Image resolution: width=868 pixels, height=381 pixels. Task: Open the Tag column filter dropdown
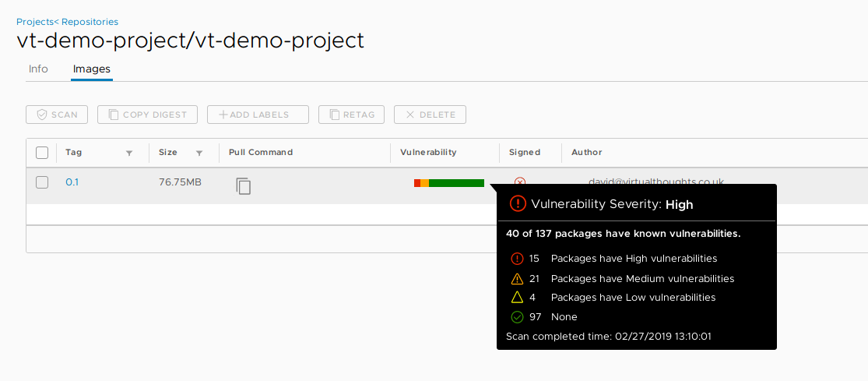(129, 153)
